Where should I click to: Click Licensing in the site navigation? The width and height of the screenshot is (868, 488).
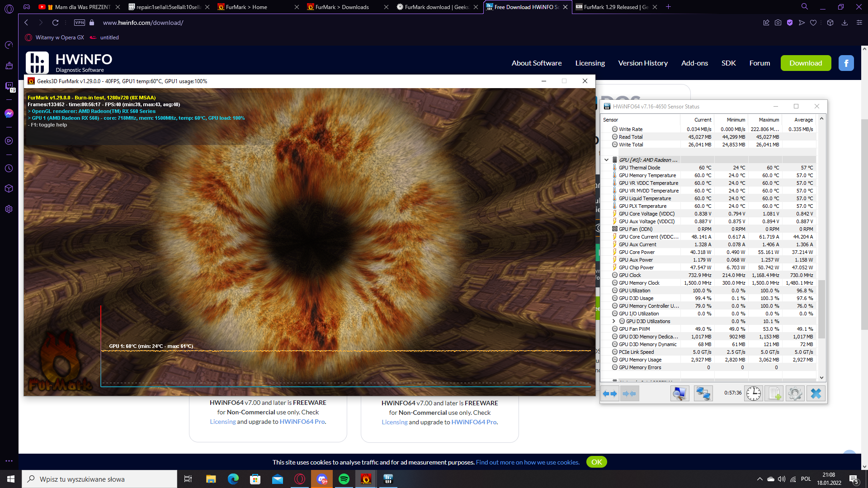(x=590, y=63)
